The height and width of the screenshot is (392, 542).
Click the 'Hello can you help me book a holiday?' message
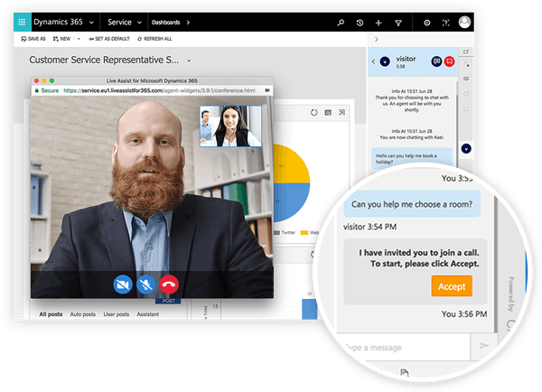pos(411,159)
